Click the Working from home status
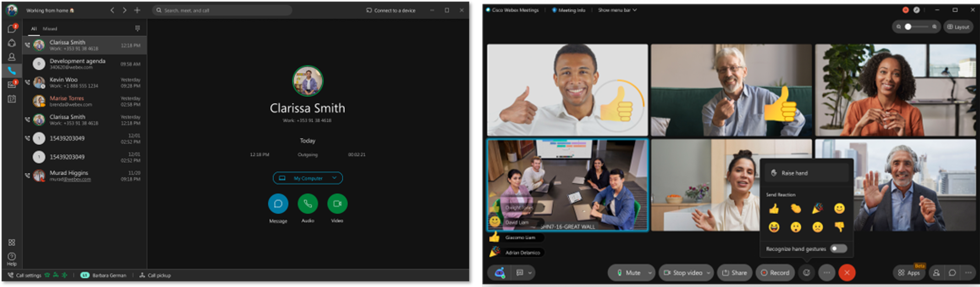 50,10
